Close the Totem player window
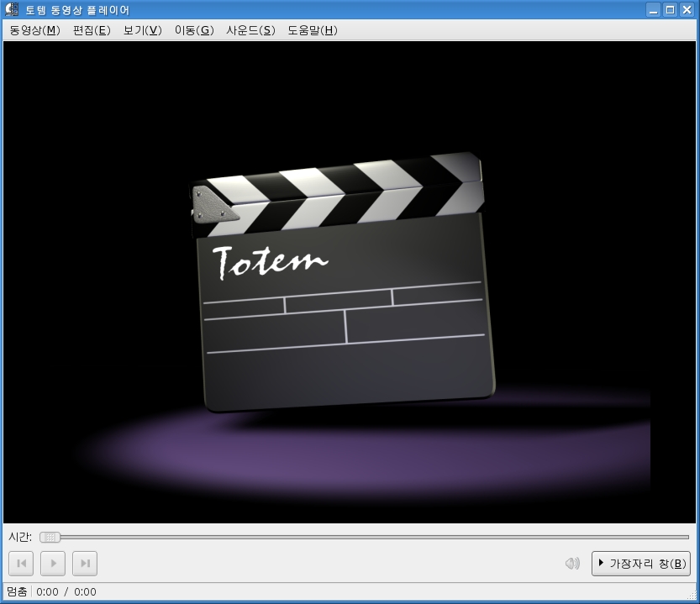 (x=687, y=9)
